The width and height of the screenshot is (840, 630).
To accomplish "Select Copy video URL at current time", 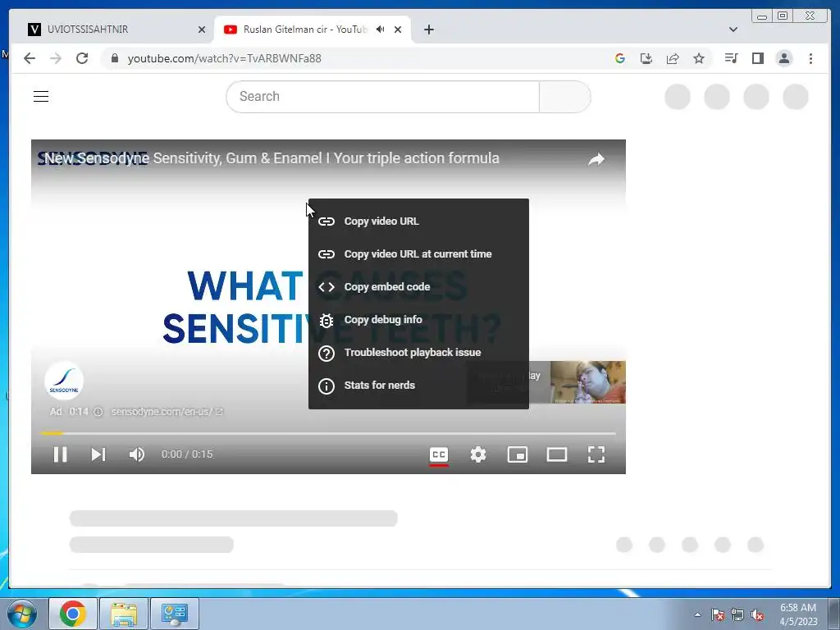I will coord(418,254).
